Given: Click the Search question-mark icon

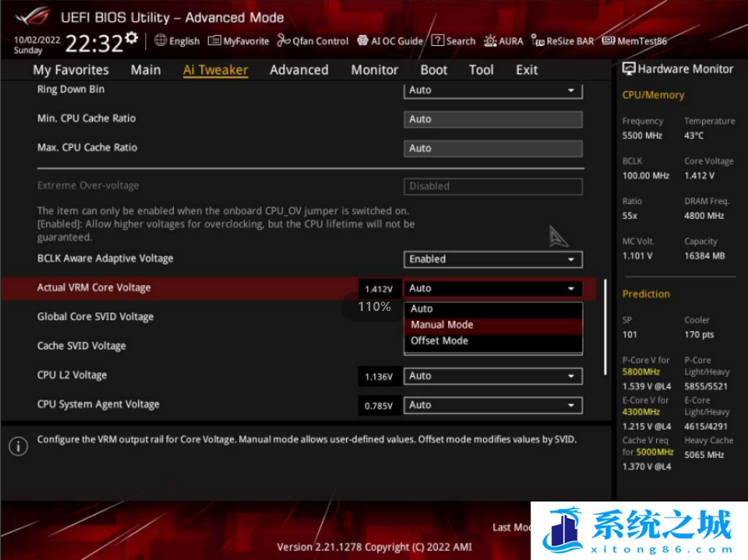Looking at the screenshot, I should click(437, 41).
